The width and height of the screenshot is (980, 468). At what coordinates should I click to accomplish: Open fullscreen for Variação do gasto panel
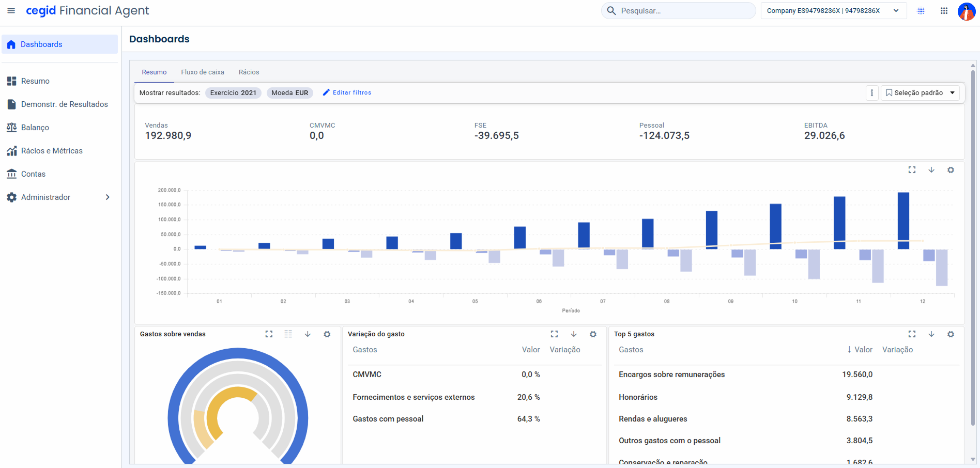pyautogui.click(x=554, y=334)
